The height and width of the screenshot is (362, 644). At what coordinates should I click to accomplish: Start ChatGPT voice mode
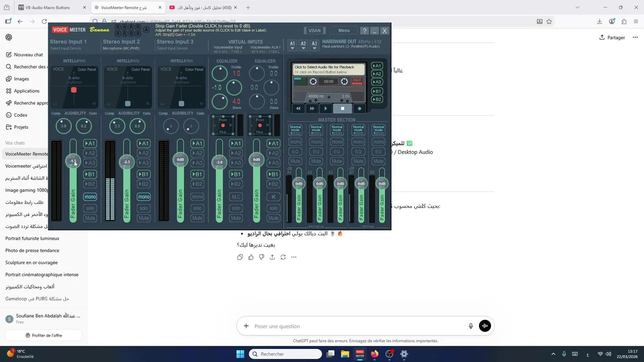coord(485,326)
